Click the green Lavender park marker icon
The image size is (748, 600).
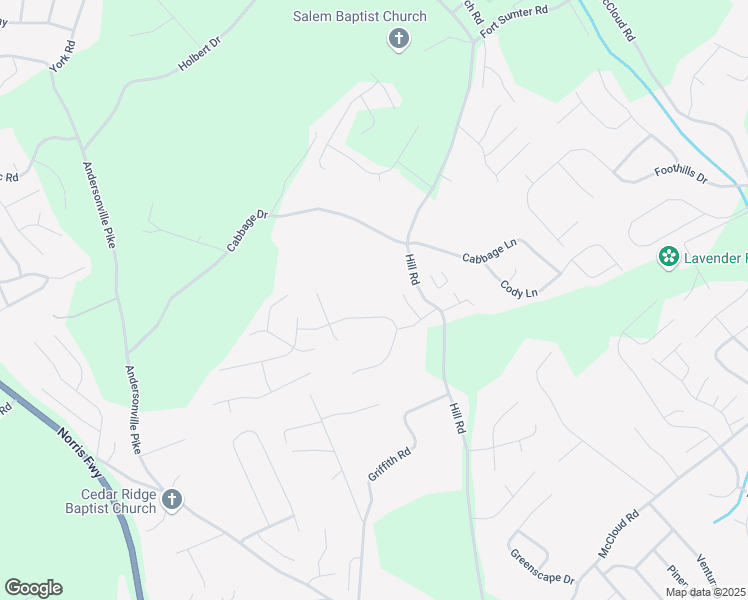(669, 257)
